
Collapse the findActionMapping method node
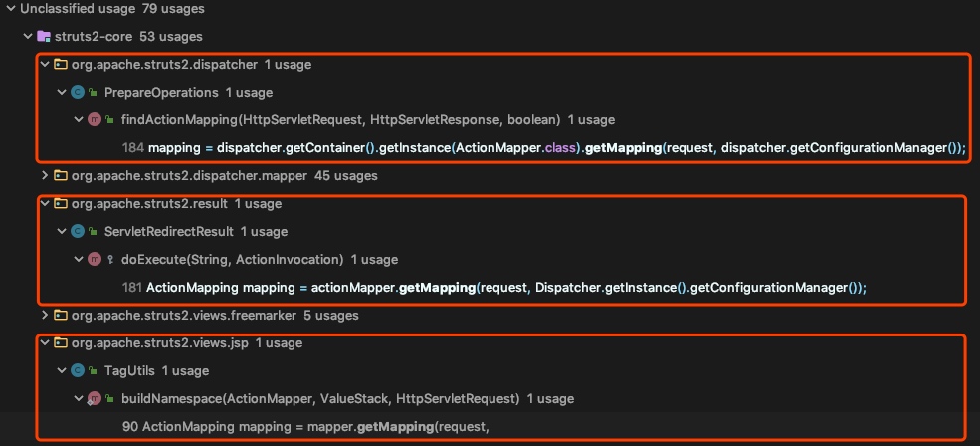pyautogui.click(x=79, y=119)
